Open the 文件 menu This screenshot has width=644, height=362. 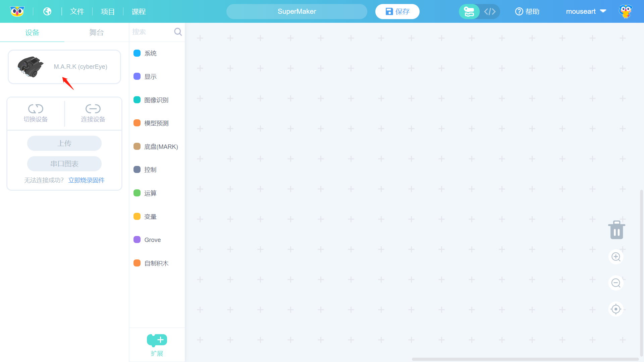(x=77, y=12)
